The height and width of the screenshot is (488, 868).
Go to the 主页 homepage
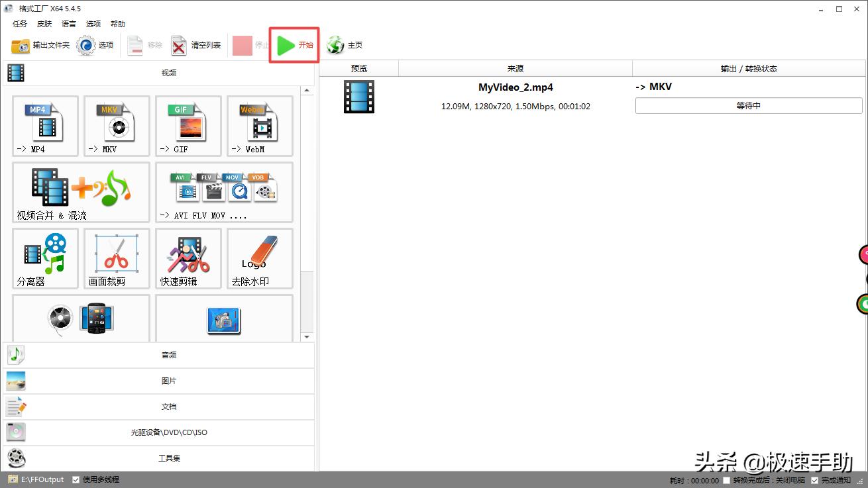[x=345, y=45]
